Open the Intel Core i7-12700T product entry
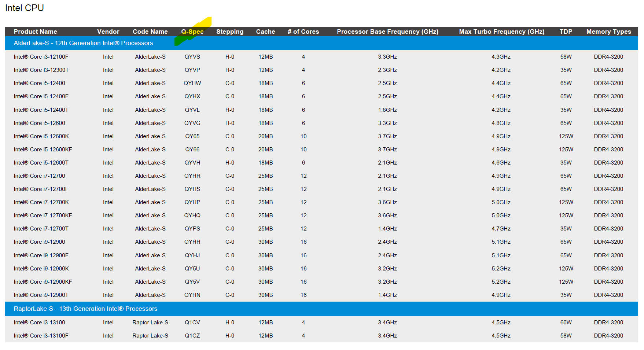Viewport: 644px width, 350px height. 41,229
